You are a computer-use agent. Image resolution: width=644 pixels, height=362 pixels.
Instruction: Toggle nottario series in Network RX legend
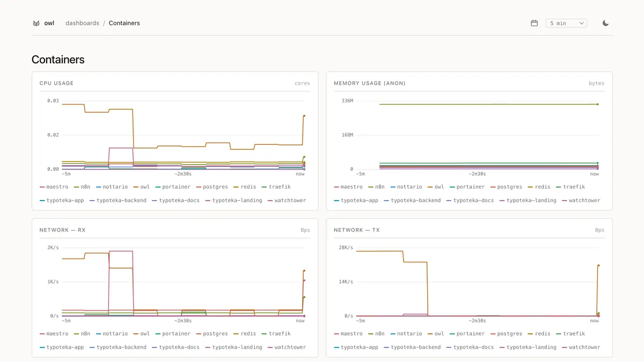(x=112, y=334)
